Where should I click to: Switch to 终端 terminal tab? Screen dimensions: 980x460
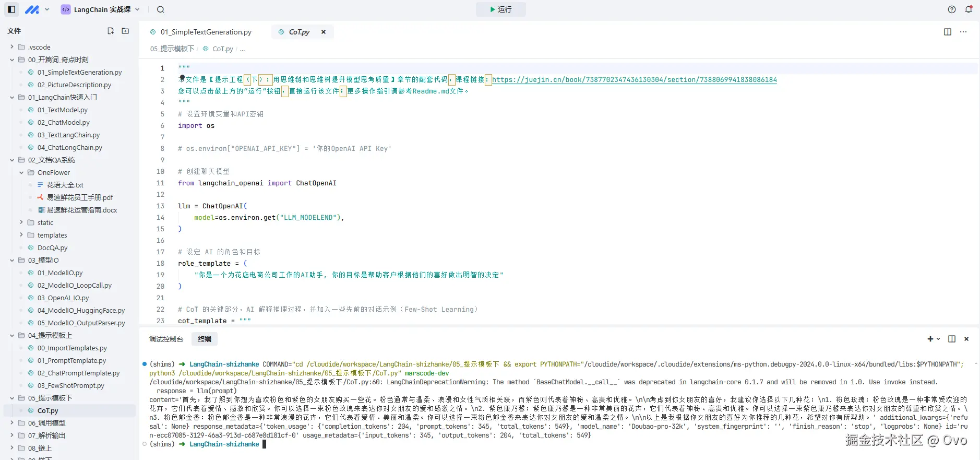click(x=205, y=339)
